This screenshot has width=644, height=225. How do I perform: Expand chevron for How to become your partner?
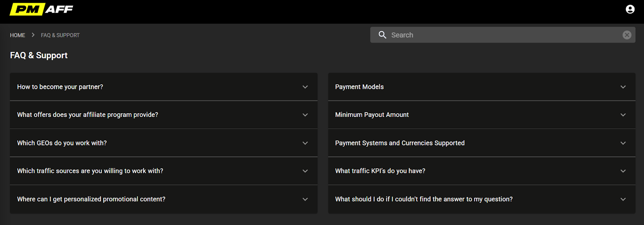305,87
